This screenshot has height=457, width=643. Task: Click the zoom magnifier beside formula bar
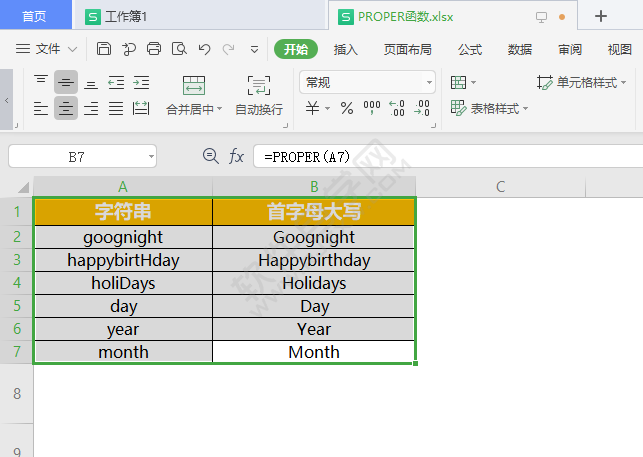211,156
